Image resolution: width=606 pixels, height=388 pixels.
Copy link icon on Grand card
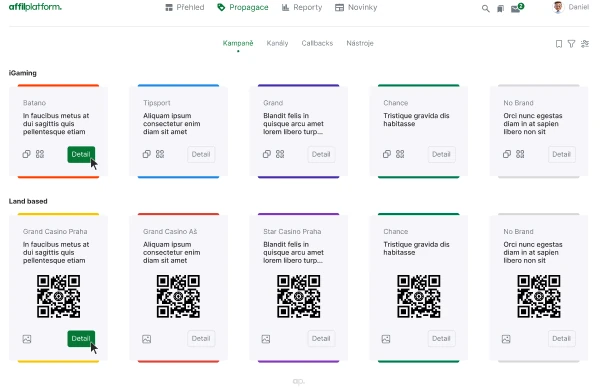point(267,154)
